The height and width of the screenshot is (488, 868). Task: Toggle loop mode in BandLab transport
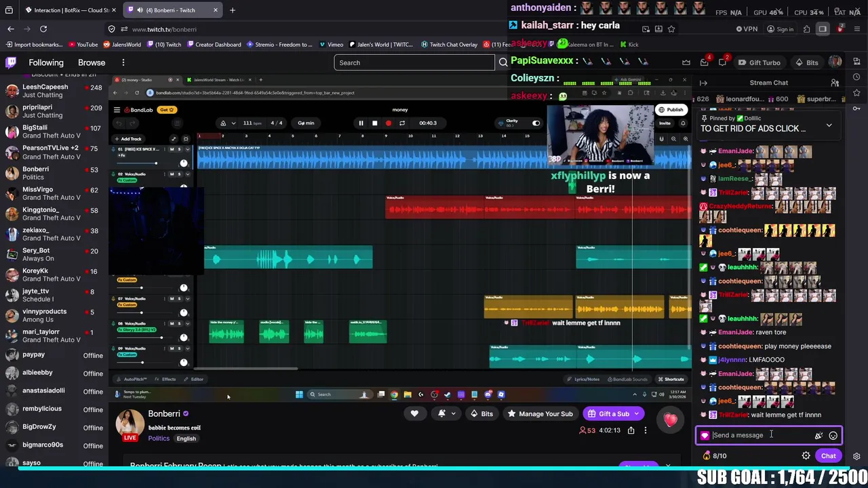(402, 123)
